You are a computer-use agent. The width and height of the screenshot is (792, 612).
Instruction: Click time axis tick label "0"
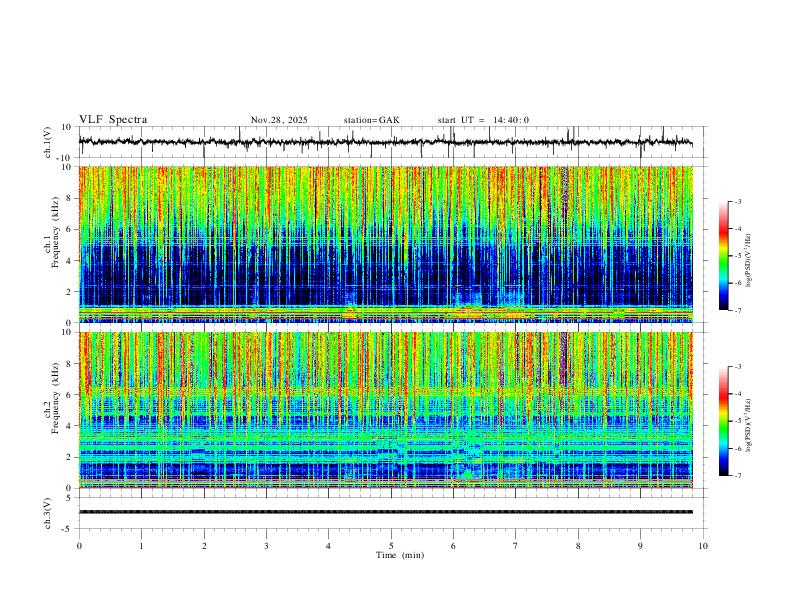79,546
